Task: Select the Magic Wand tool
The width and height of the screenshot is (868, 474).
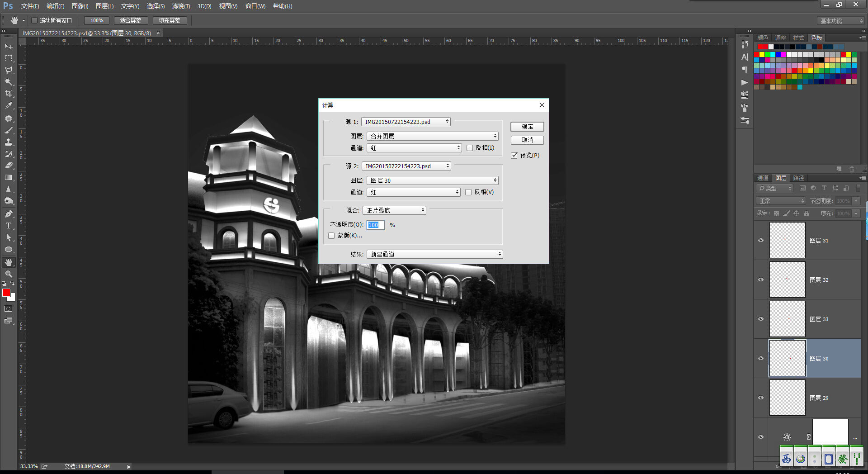Action: (x=9, y=82)
